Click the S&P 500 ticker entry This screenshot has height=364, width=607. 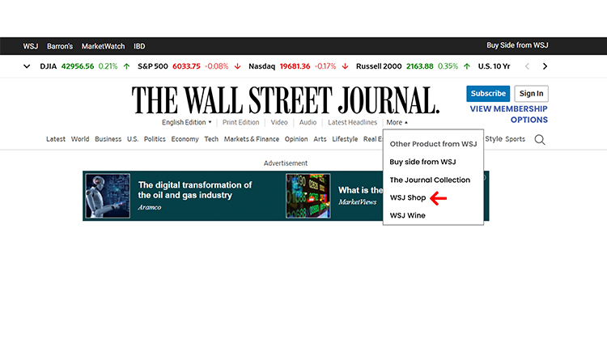(189, 66)
